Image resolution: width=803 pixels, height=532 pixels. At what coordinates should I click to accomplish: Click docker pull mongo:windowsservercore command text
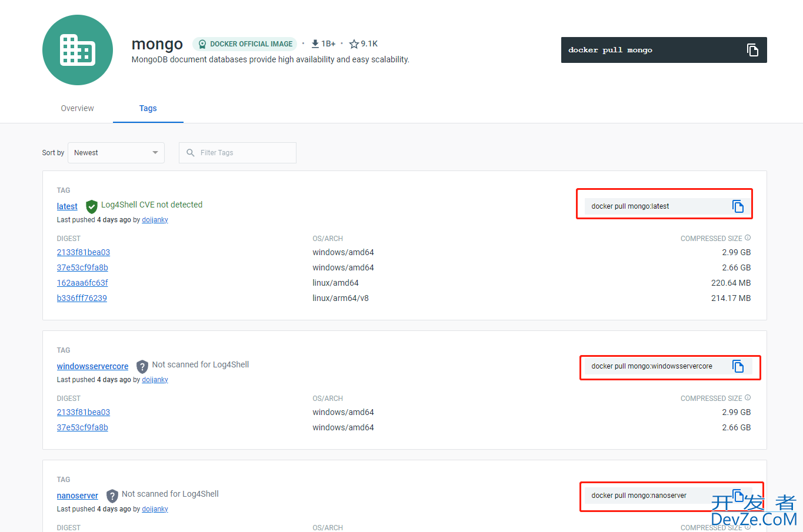pos(652,366)
